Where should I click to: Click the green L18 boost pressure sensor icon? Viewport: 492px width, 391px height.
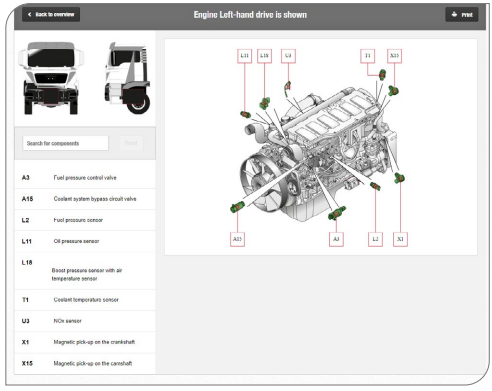pos(265,103)
